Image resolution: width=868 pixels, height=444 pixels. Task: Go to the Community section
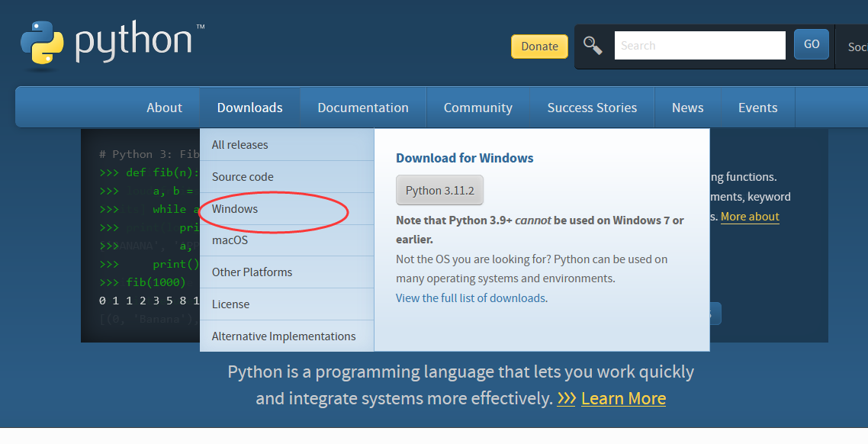pos(477,108)
